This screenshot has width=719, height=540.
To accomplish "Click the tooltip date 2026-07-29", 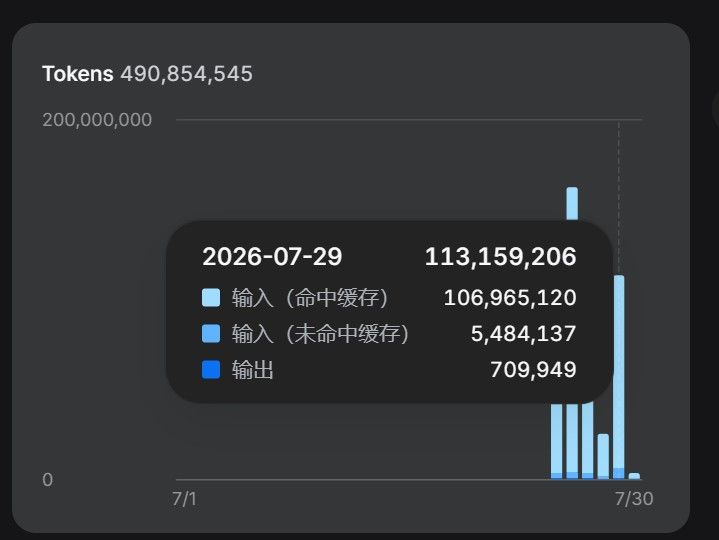I will pos(272,256).
